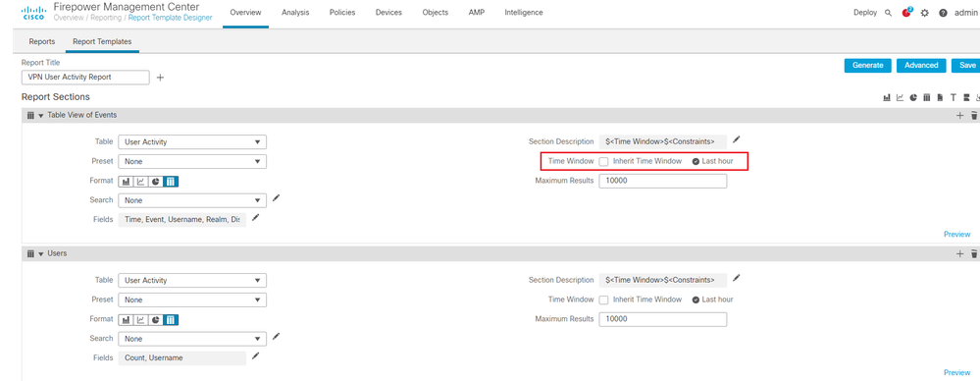
Task: Open search magnifier in top bar
Action: pyautogui.click(x=888, y=13)
